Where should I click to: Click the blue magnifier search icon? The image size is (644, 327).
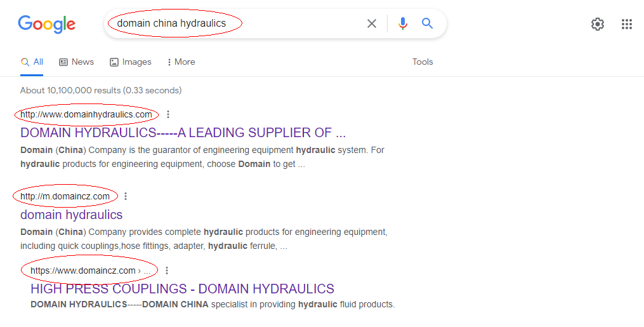point(428,23)
